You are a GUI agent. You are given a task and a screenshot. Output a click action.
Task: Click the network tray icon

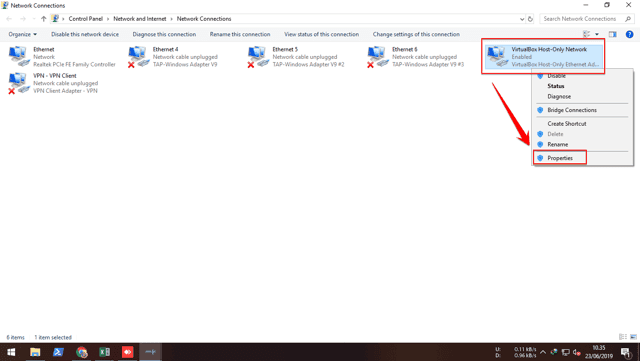click(x=565, y=352)
